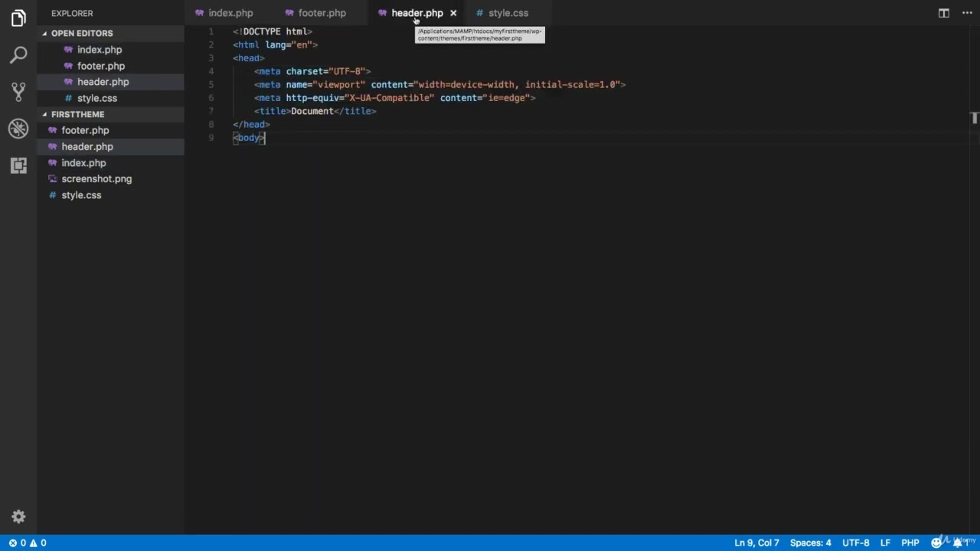Image resolution: width=980 pixels, height=551 pixels.
Task: Click the X-UA-Compatible meta line
Action: (395, 98)
